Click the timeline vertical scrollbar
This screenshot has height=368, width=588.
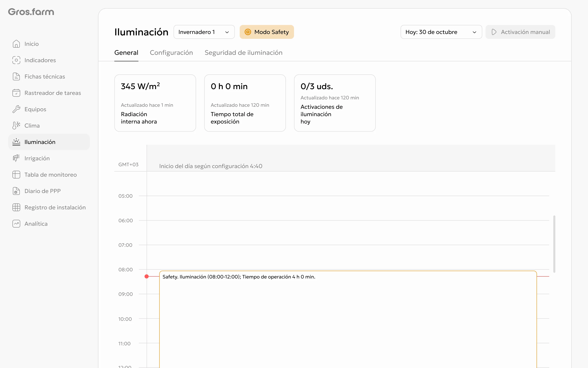(x=554, y=244)
